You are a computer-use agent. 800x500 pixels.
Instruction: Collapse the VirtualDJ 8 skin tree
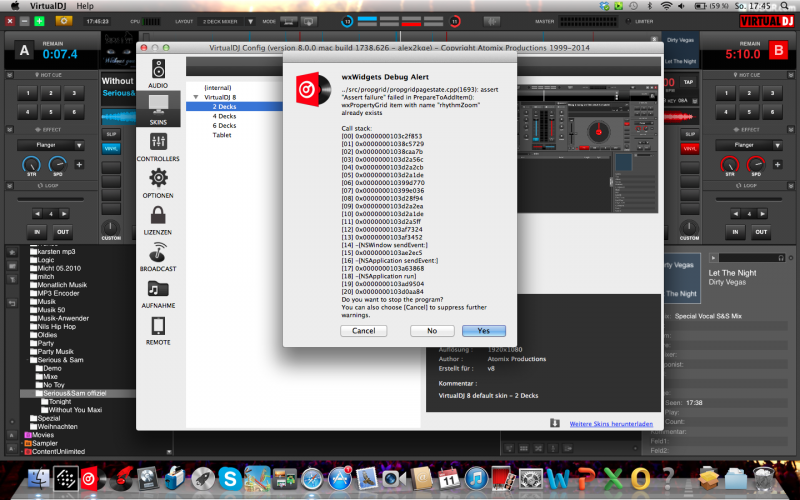pyautogui.click(x=195, y=97)
